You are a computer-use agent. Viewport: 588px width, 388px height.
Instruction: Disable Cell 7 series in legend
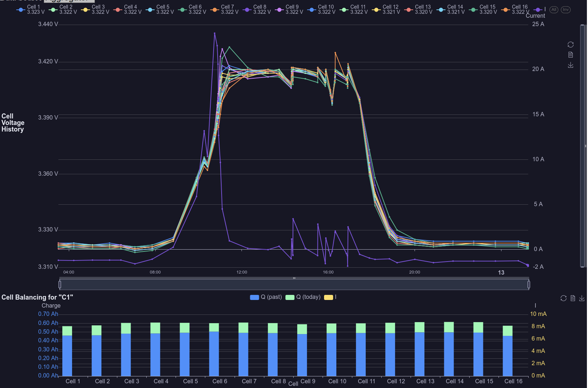[224, 9]
